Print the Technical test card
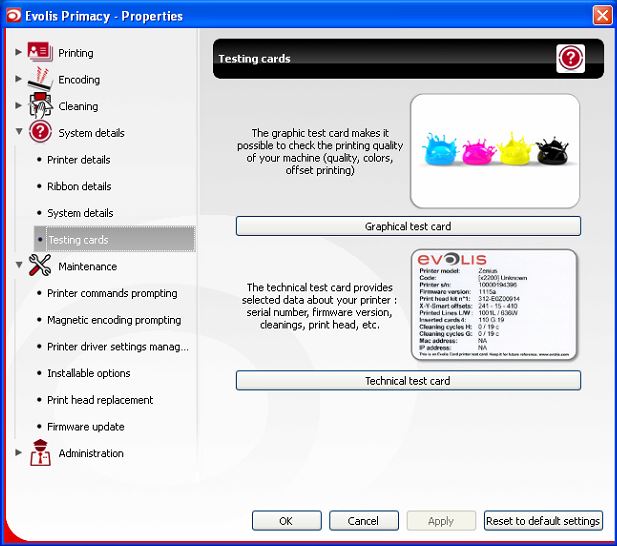 point(408,380)
